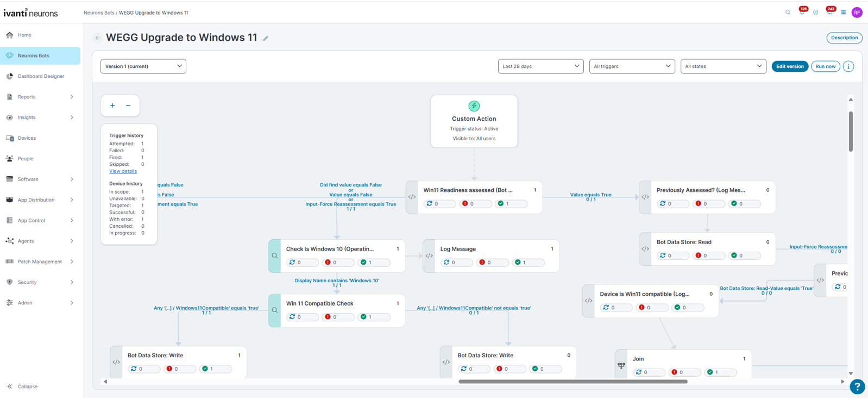Image resolution: width=868 pixels, height=398 pixels.
Task: Zoom out on canvas with minus icon
Action: 128,105
